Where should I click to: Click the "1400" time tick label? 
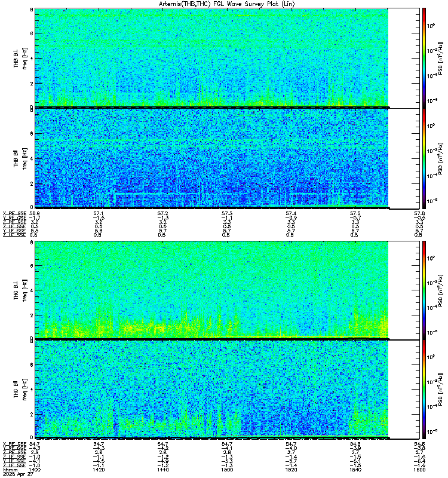click(x=35, y=470)
